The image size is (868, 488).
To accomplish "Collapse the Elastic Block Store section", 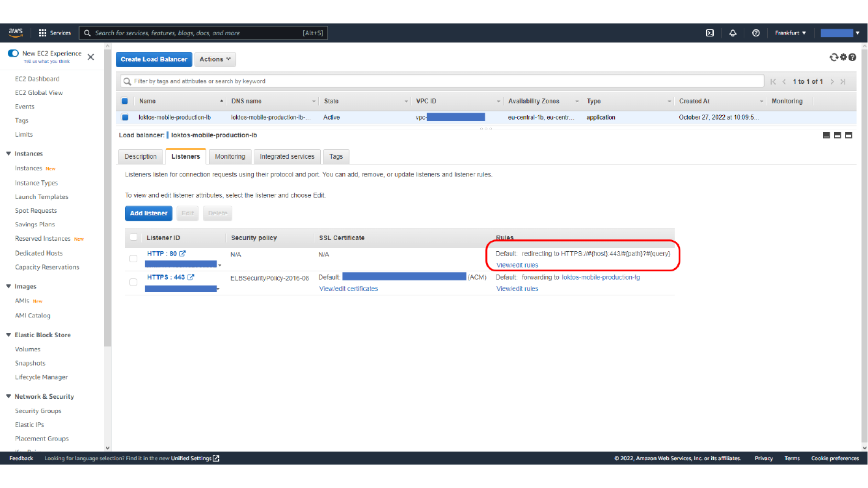I will (x=9, y=335).
